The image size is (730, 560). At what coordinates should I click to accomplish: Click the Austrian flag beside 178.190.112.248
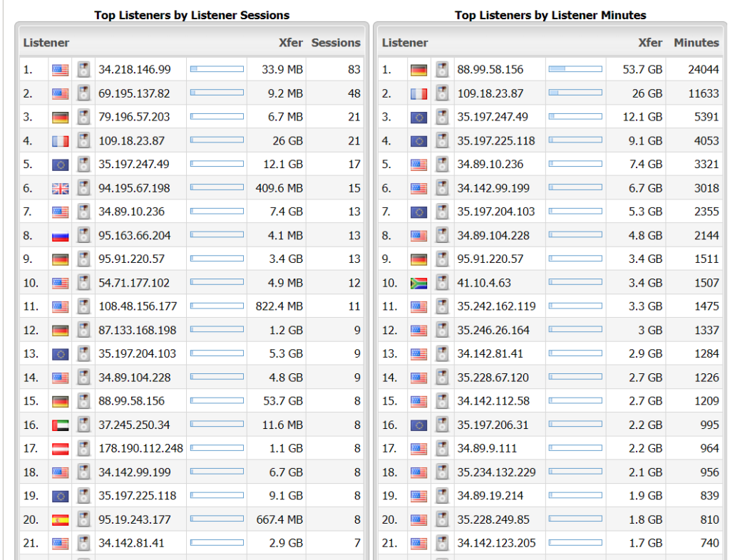pyautogui.click(x=60, y=449)
